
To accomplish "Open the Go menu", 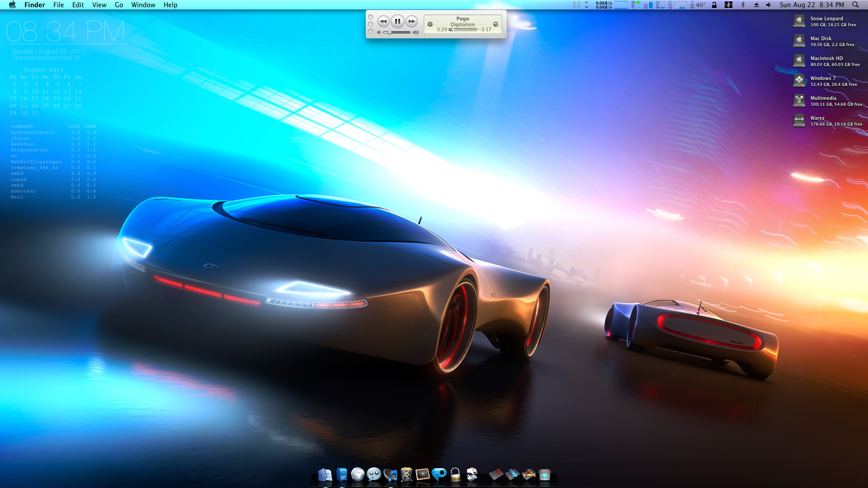I will 119,5.
